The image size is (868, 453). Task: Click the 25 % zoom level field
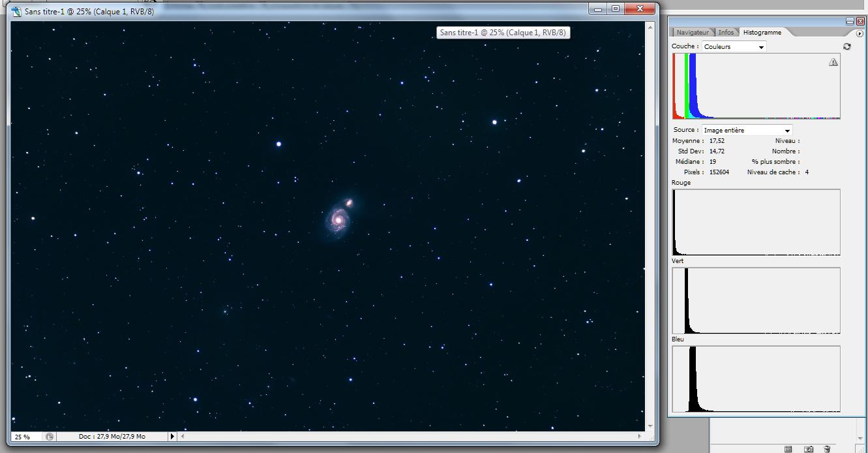point(26,437)
